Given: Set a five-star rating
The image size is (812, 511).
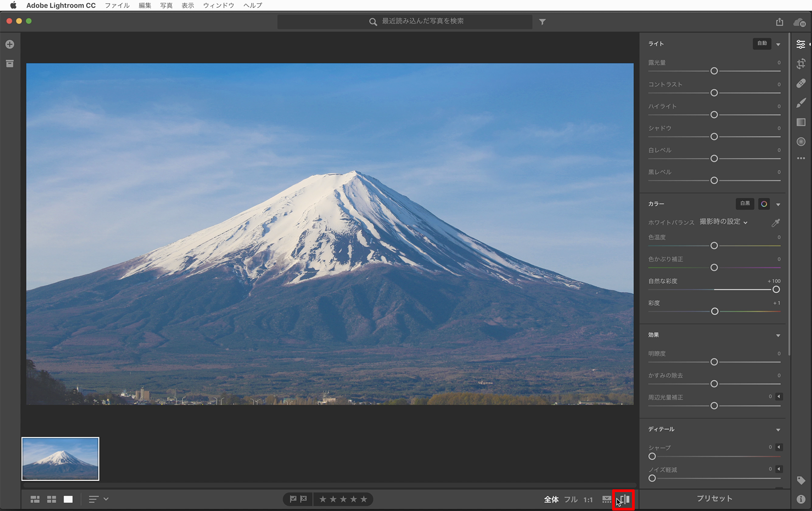Looking at the screenshot, I should pos(364,499).
